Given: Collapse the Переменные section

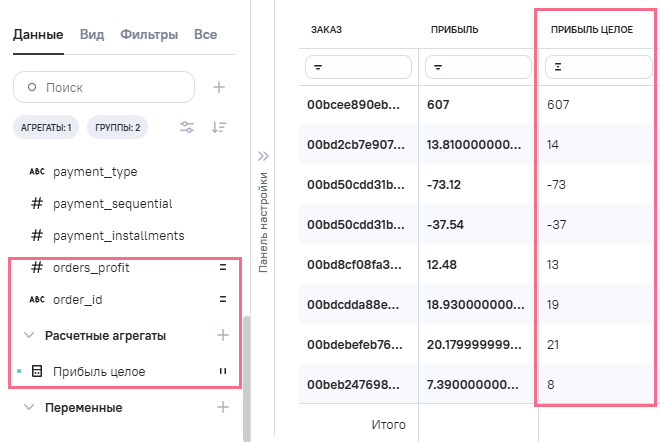Looking at the screenshot, I should coord(29,407).
